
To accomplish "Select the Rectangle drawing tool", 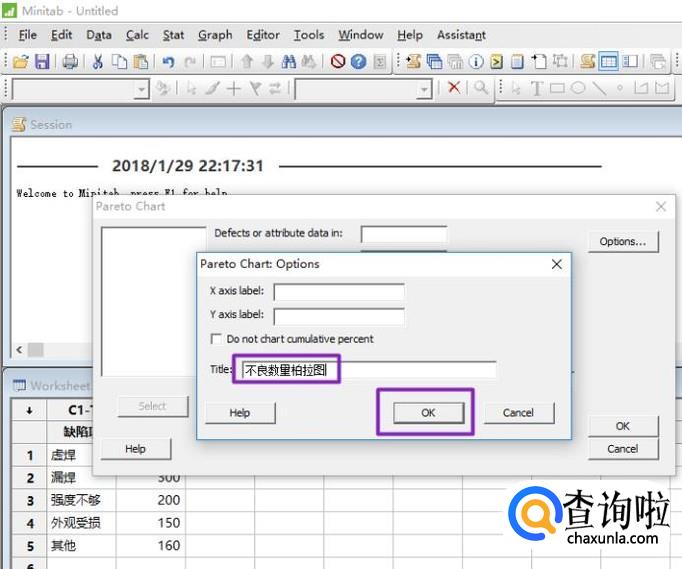I will pos(557,88).
